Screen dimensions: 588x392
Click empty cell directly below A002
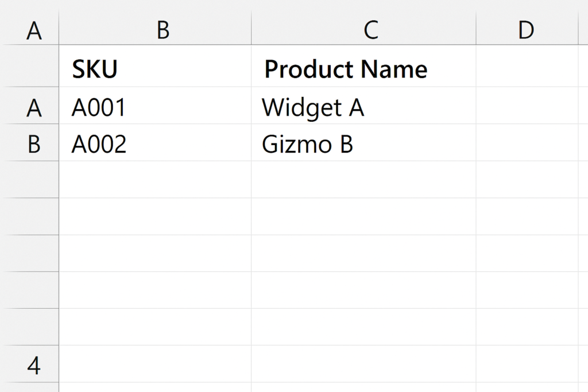pos(155,180)
